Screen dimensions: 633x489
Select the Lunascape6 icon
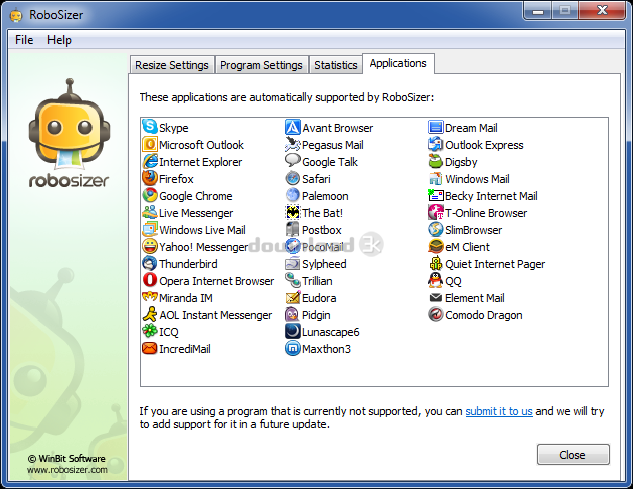point(293,331)
